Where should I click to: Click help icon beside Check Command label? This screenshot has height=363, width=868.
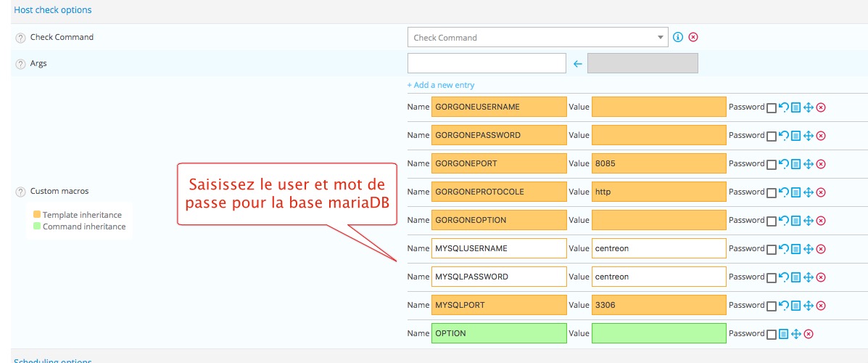pyautogui.click(x=20, y=38)
